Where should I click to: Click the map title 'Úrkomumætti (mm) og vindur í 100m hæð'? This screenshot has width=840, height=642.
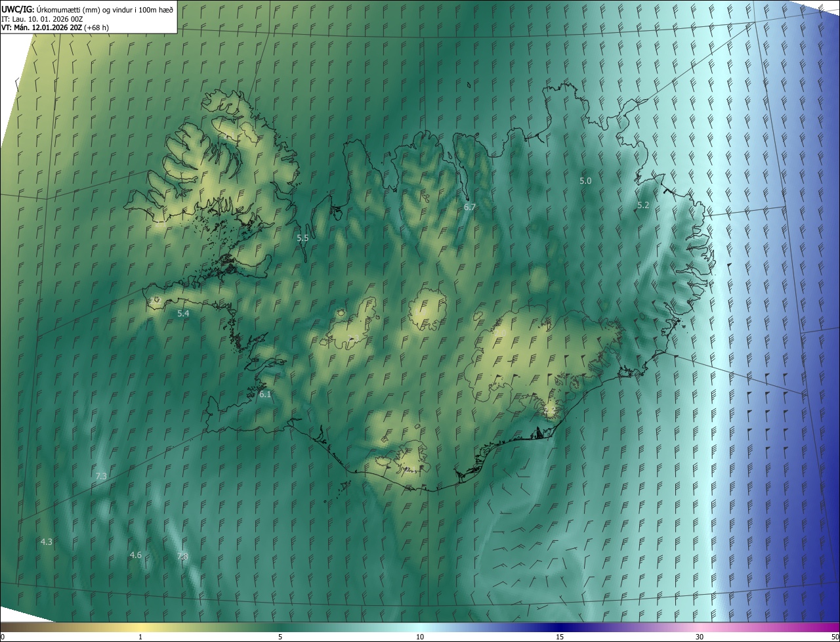pyautogui.click(x=105, y=9)
